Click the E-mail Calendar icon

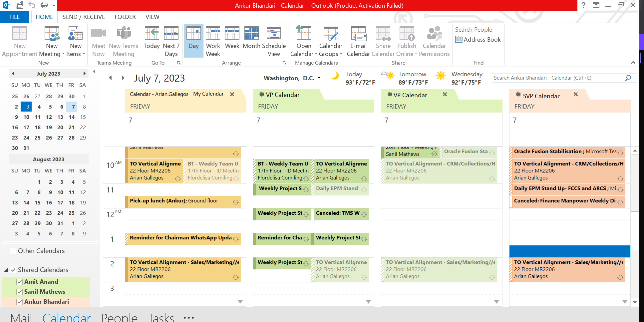(x=358, y=41)
